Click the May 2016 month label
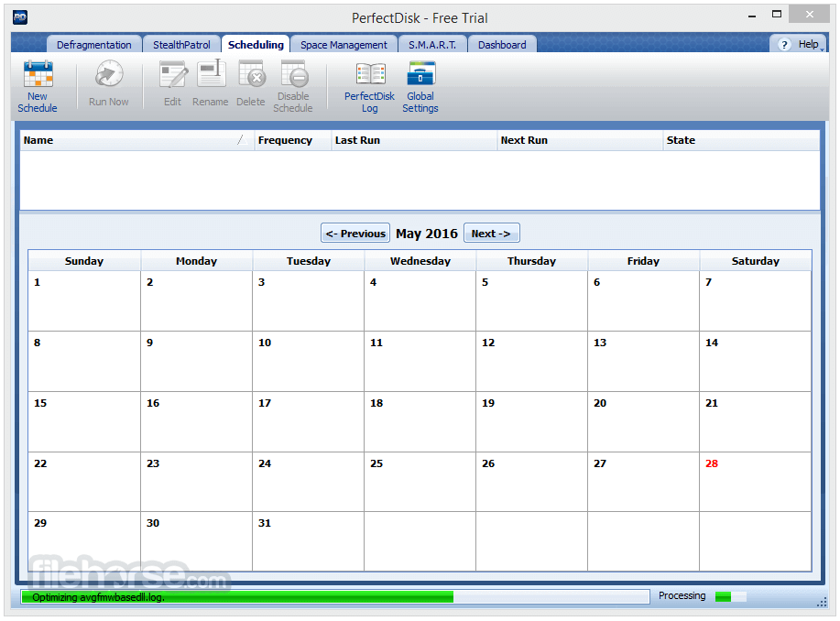Screen dimensions: 840x621 (x=427, y=234)
